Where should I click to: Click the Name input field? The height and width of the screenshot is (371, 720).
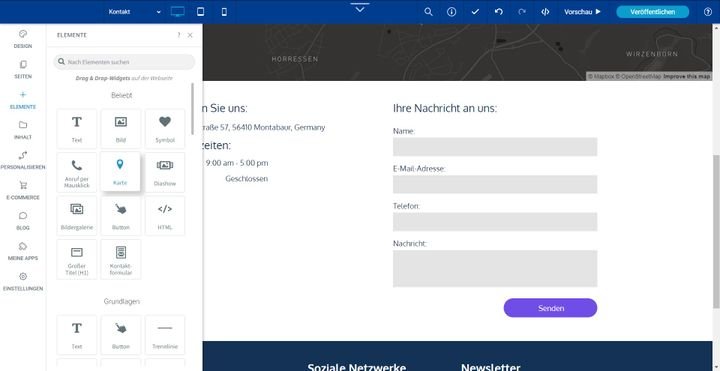point(495,146)
